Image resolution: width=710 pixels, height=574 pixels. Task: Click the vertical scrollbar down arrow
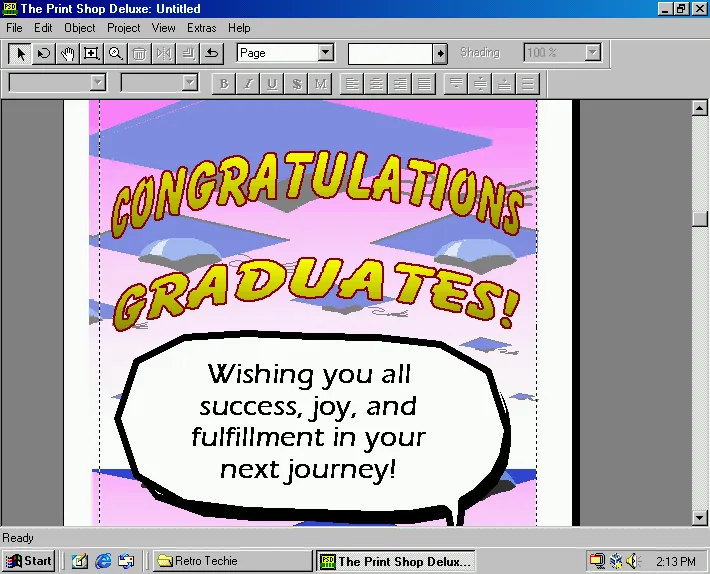point(700,517)
